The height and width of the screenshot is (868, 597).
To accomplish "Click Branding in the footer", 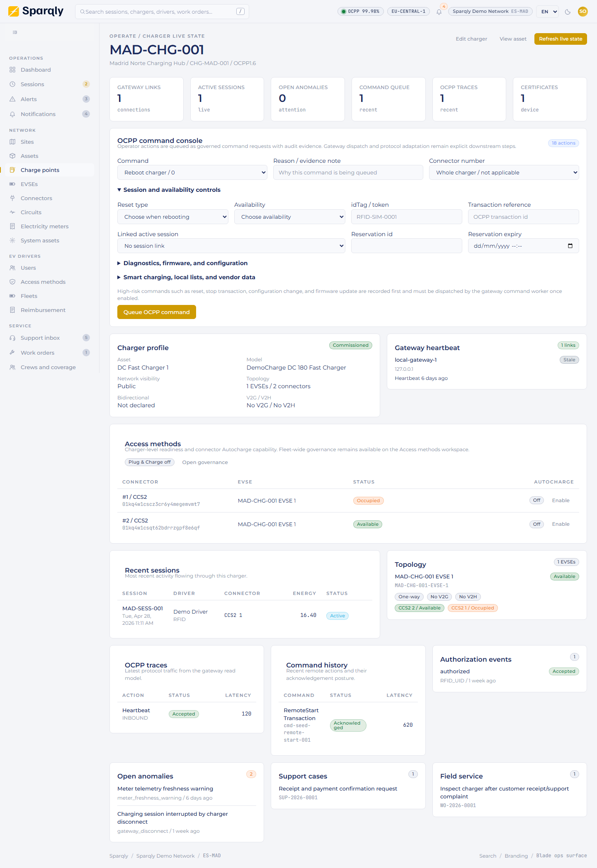I will (516, 856).
